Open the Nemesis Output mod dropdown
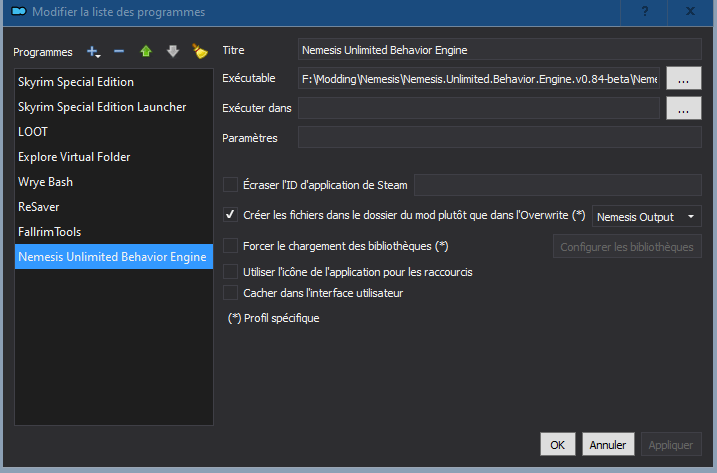Screen dimensions: 717x473 (x=647, y=216)
